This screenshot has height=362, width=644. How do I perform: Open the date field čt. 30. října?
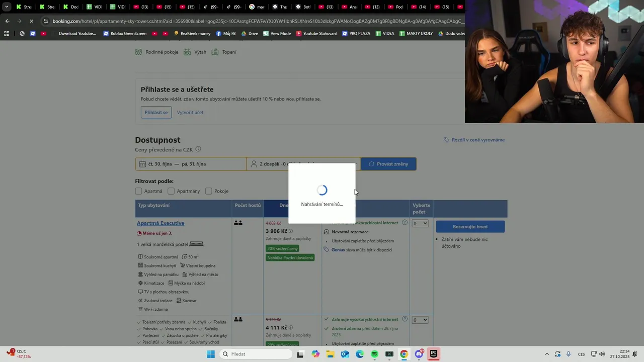click(x=191, y=164)
